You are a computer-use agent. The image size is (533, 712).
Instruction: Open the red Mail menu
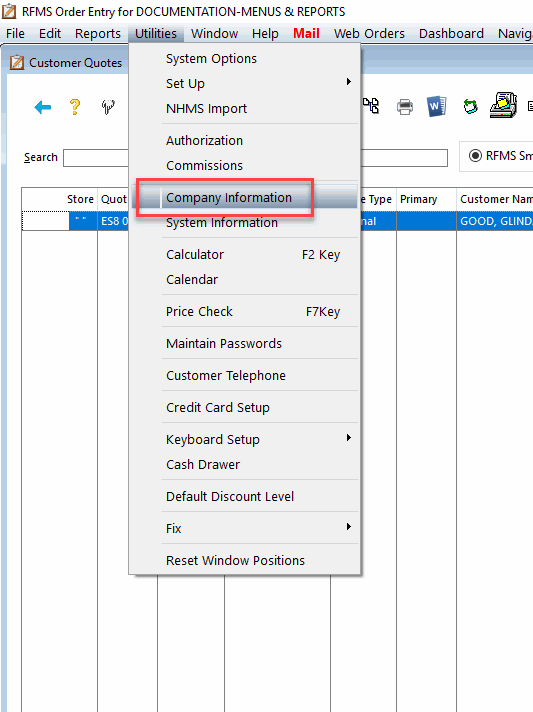(x=306, y=34)
